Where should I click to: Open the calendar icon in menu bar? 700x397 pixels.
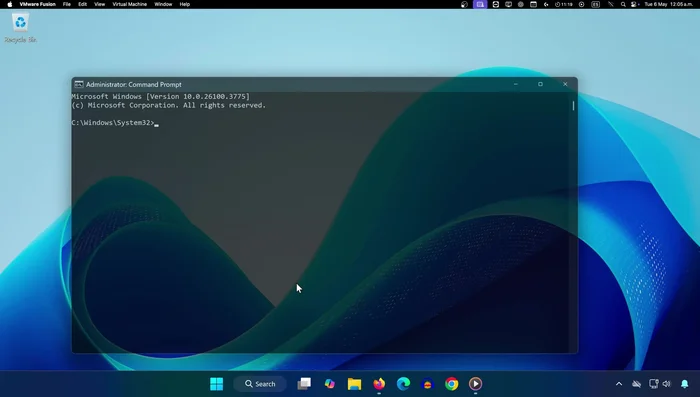coord(533,4)
